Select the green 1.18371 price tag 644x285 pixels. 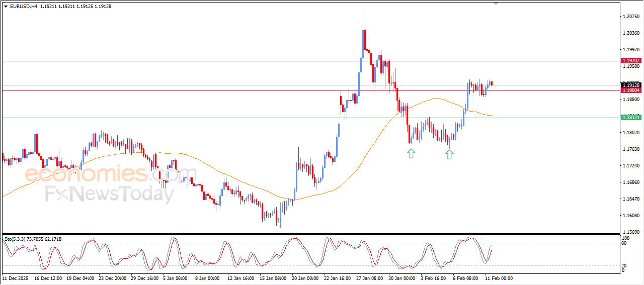click(631, 118)
